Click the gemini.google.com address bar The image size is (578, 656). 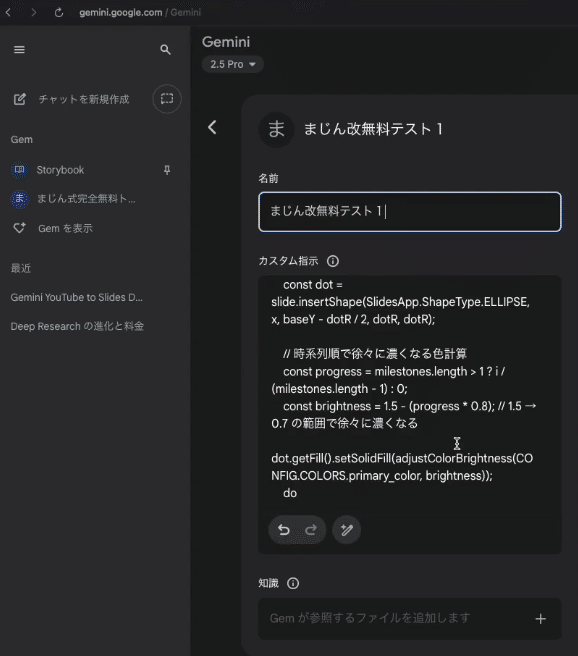[140, 13]
